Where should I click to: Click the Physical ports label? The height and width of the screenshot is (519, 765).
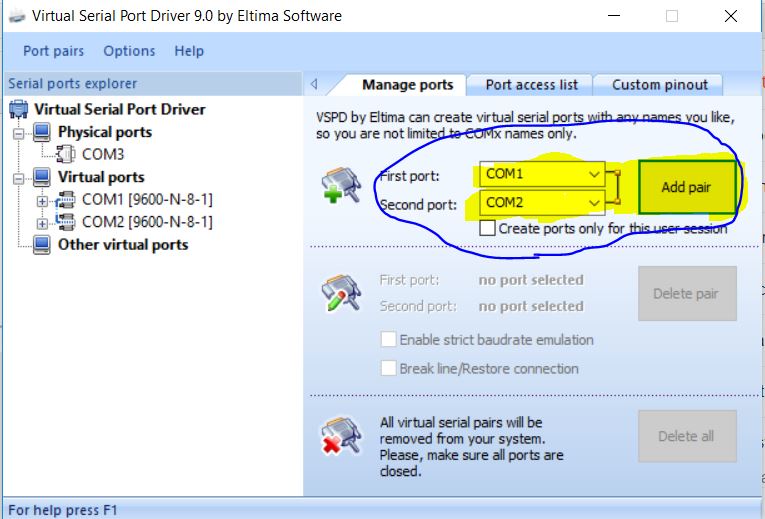tap(105, 132)
